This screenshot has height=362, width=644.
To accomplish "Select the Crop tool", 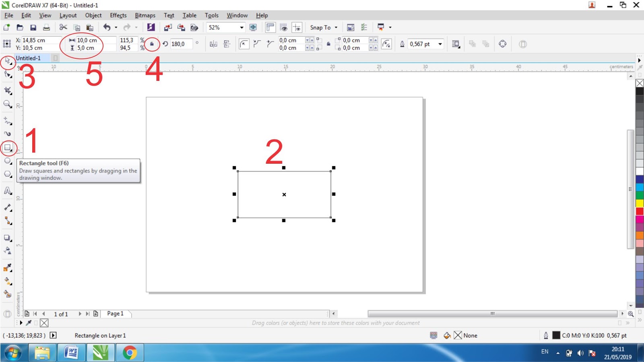I will [x=7, y=91].
